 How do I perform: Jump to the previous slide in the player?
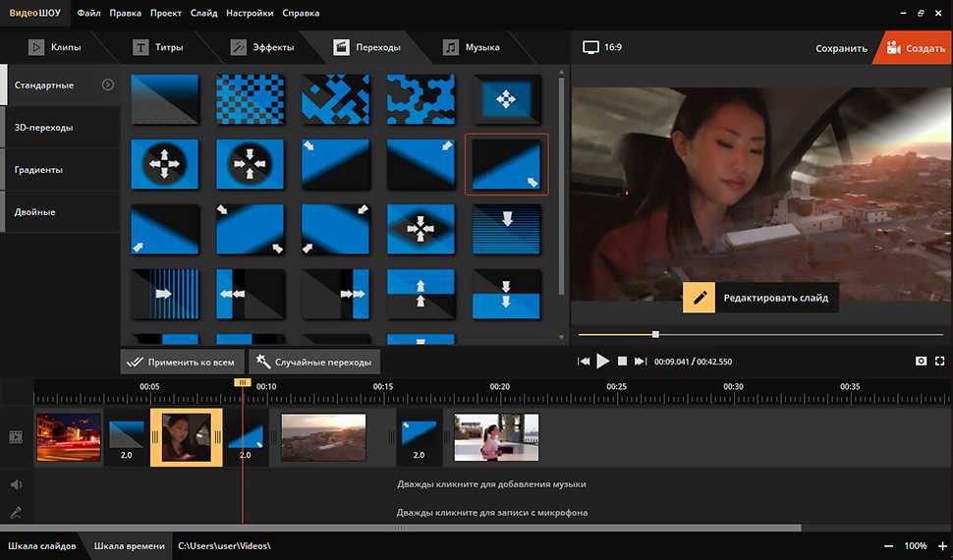(584, 362)
